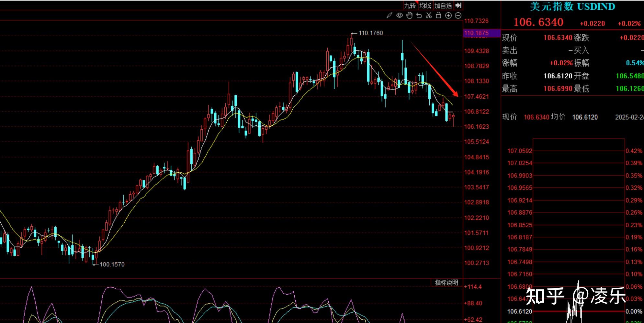This screenshot has width=644, height=323.
Task: Toggle the 九转 indicator
Action: (x=410, y=5)
